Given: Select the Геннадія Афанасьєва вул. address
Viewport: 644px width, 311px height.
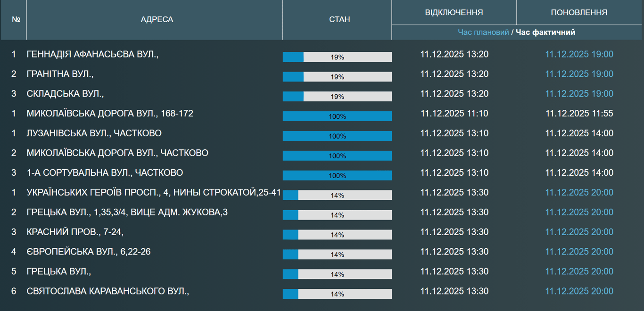Looking at the screenshot, I should (92, 55).
